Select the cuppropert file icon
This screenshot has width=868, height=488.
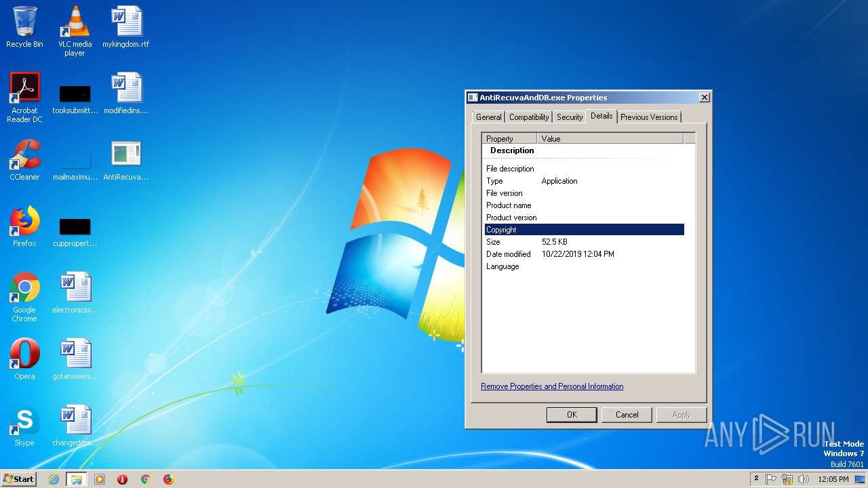click(75, 232)
